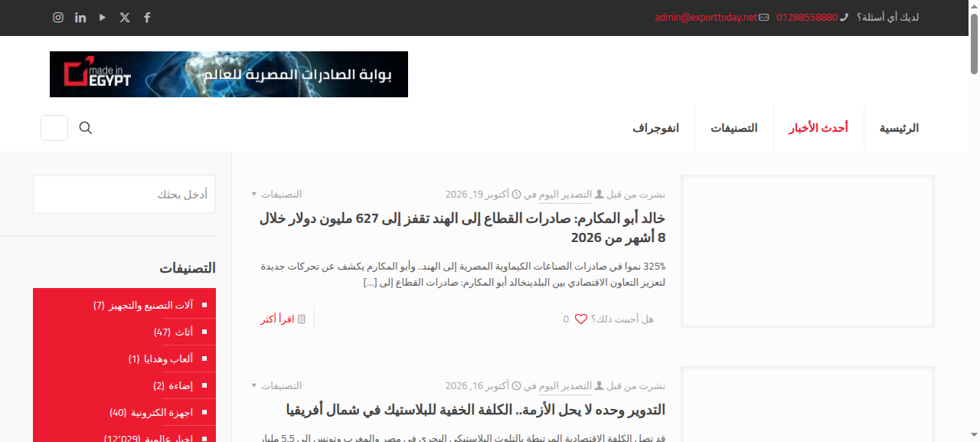Open article titled خالد أبو المكارم: صادرات القطاع
980x442 pixels.
coord(462,228)
